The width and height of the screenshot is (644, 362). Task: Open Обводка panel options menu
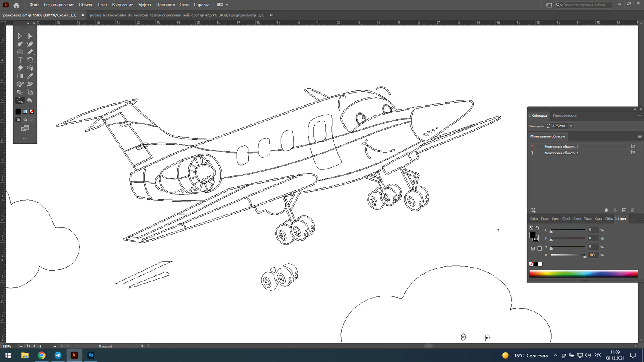(640, 116)
